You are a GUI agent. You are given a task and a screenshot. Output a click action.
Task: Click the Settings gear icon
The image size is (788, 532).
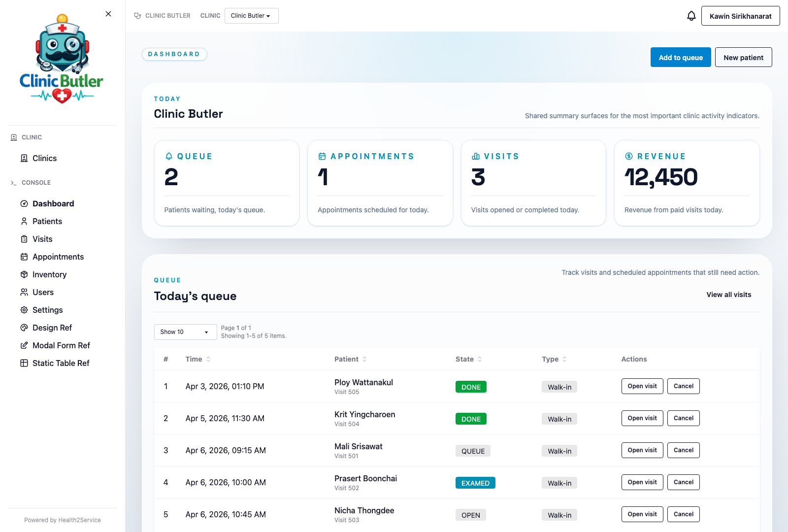coord(24,310)
